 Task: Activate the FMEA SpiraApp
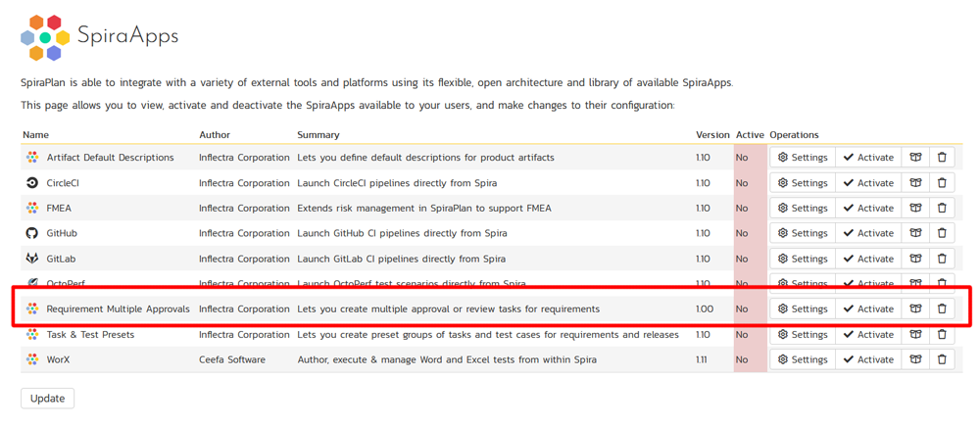pyautogui.click(x=868, y=209)
